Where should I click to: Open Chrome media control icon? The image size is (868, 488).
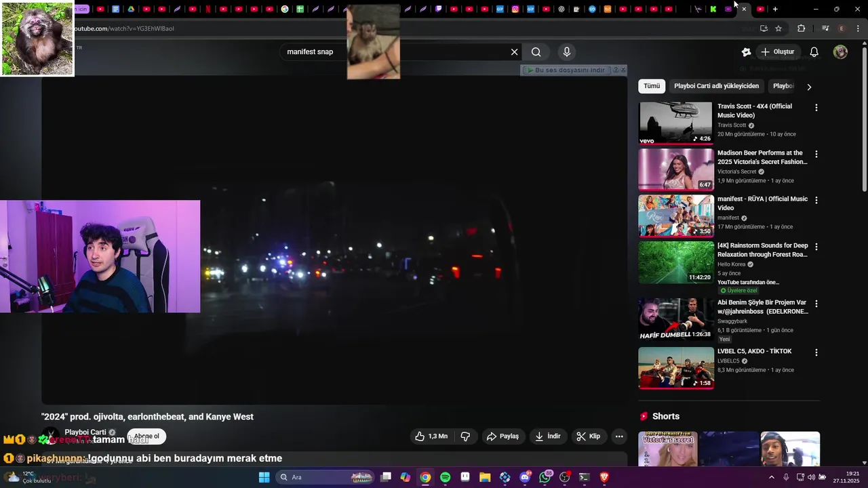coord(825,28)
